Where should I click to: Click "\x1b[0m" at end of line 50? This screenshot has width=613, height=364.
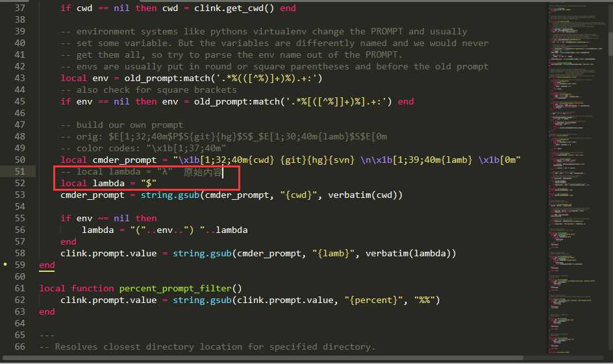click(x=497, y=160)
